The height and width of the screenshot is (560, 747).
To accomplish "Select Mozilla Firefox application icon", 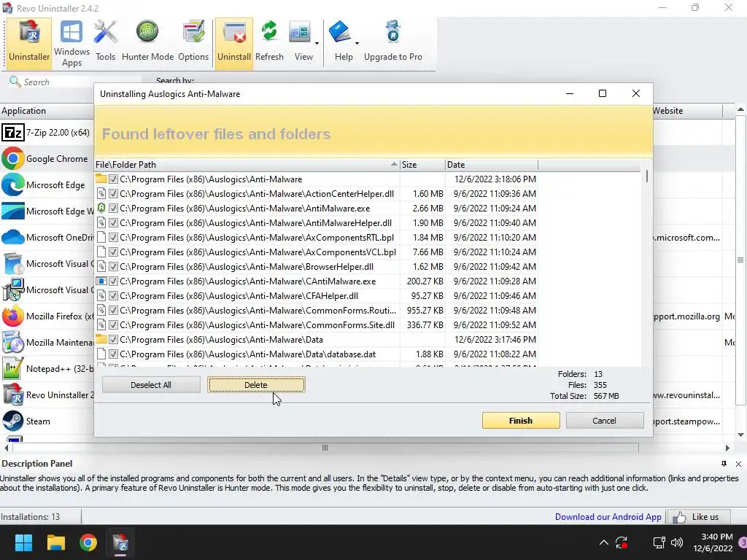I will coord(13,316).
